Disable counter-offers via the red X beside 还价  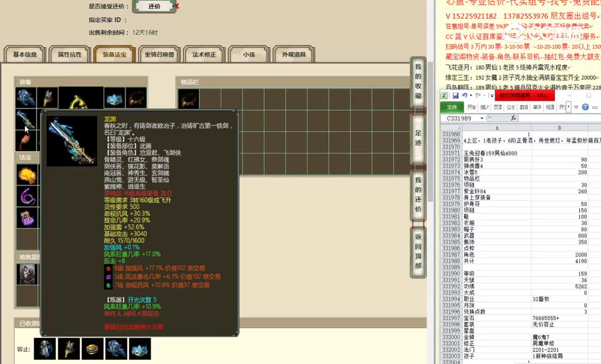coord(177,7)
